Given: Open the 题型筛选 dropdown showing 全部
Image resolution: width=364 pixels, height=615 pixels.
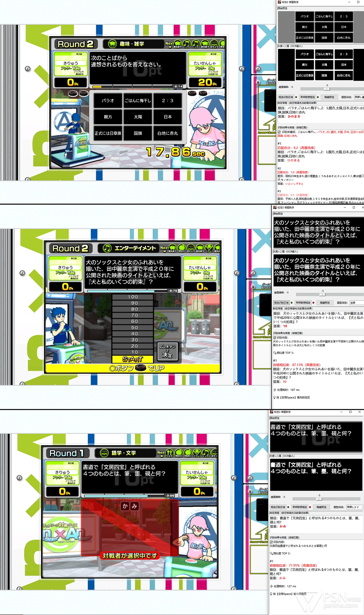Looking at the screenshot, I should 357,303.
